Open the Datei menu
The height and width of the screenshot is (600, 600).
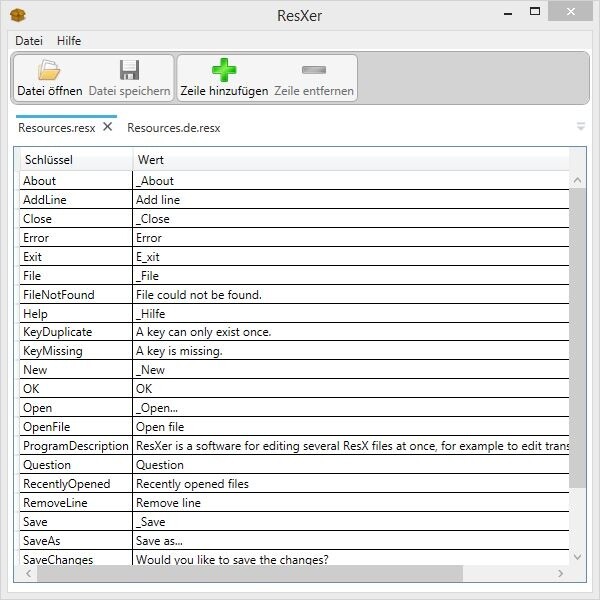pyautogui.click(x=29, y=41)
